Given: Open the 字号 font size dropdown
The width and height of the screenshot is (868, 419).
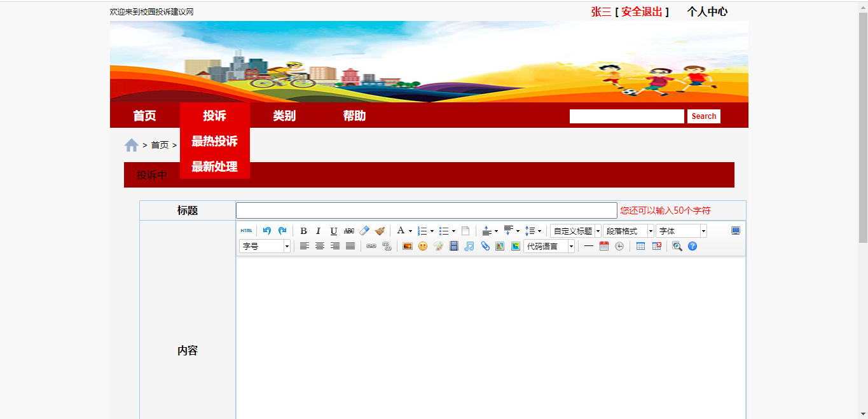Looking at the screenshot, I should (265, 246).
